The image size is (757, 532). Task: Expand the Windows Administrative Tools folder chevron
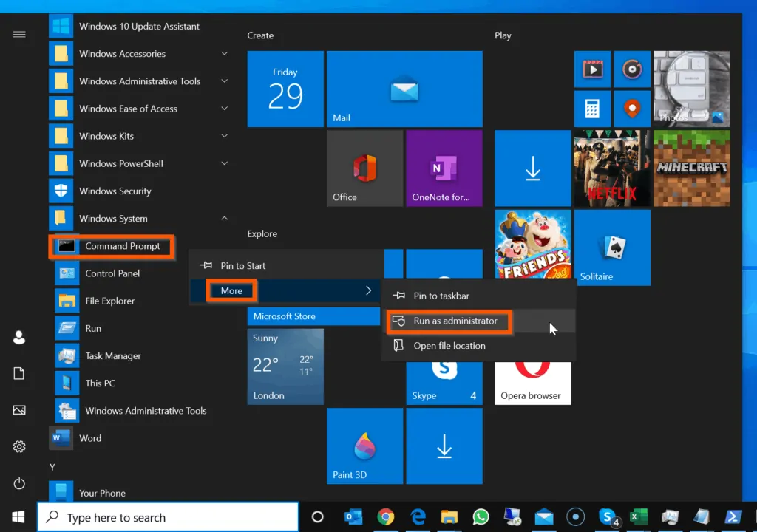[225, 81]
